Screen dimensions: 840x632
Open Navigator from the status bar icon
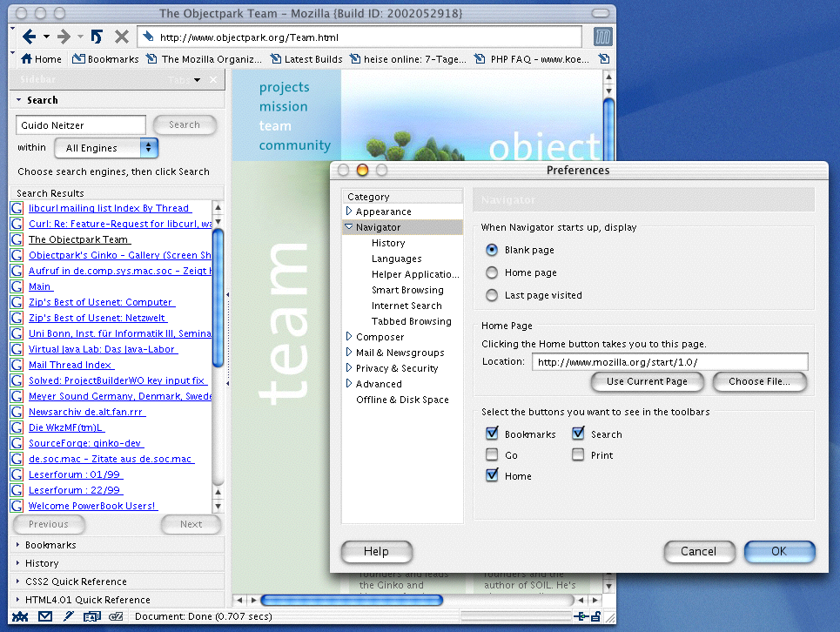[x=20, y=616]
